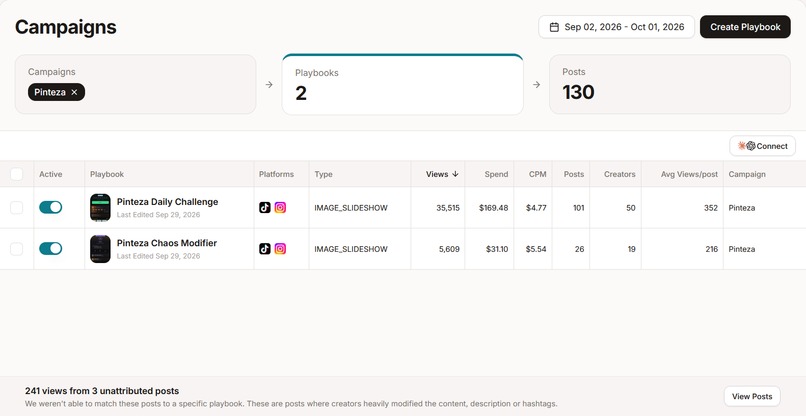The width and height of the screenshot is (806, 416).
Task: Click the Campaigns page heading
Action: coord(66,27)
